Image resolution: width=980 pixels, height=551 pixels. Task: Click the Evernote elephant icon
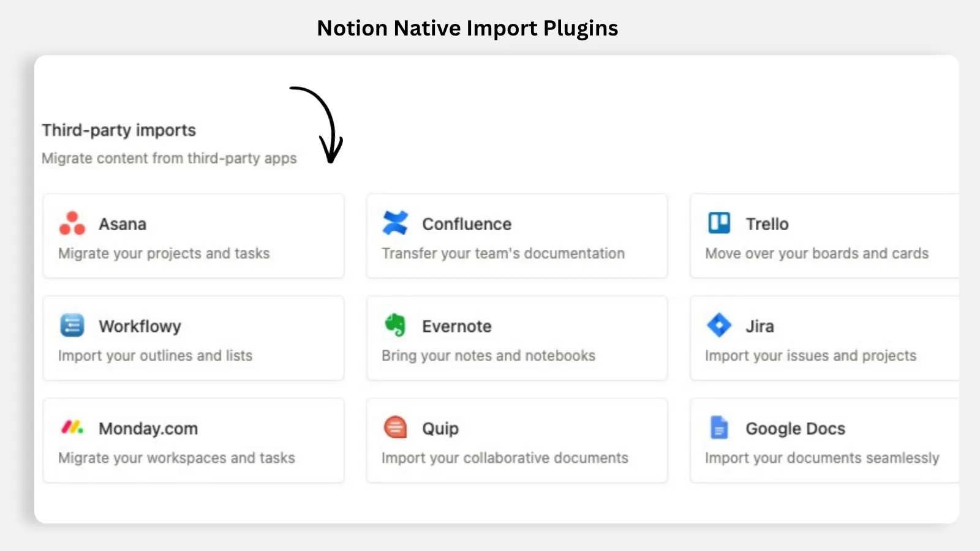coord(396,325)
